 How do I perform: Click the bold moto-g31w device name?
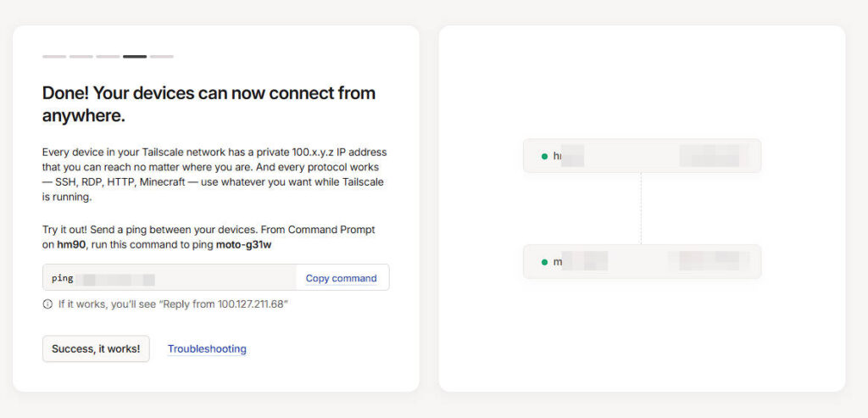click(245, 245)
